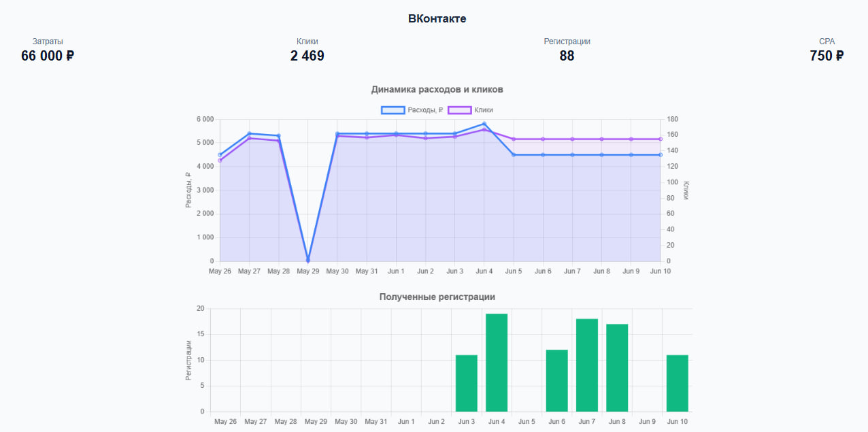Click the Jun 10 purple Клики data point

click(661, 139)
